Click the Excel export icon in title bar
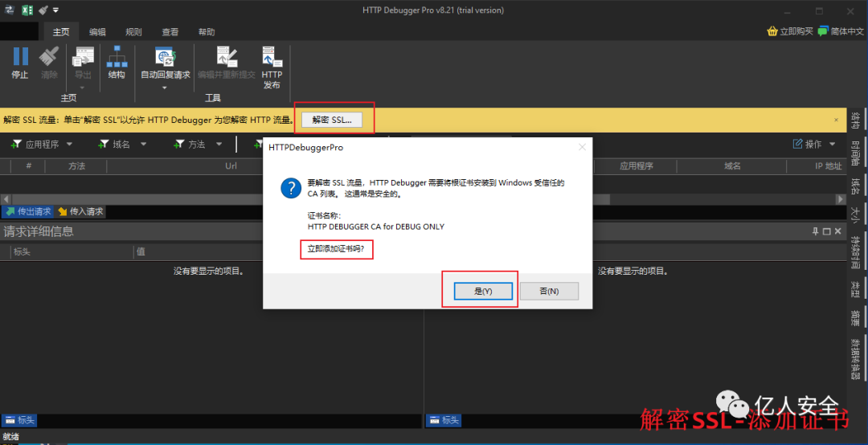Screen dimensions: 868x445 click(x=27, y=10)
